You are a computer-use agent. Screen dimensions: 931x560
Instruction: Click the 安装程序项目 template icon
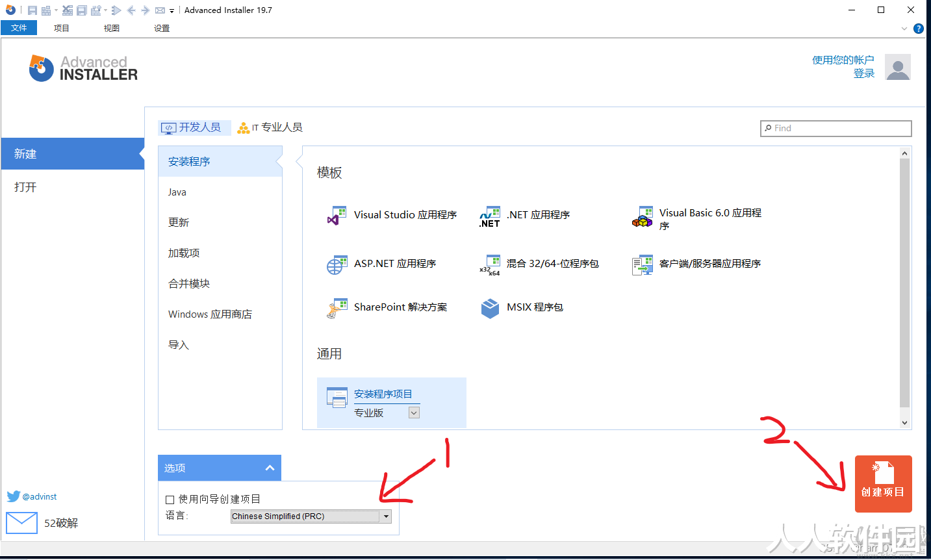click(x=337, y=398)
